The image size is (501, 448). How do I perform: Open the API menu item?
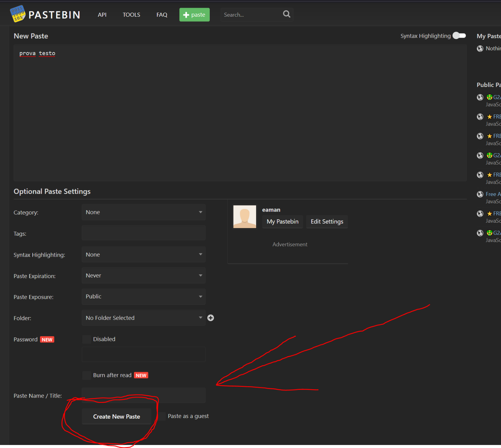coord(102,15)
